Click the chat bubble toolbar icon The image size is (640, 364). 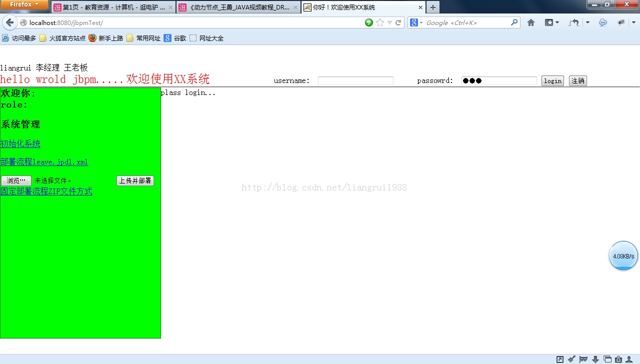click(603, 22)
